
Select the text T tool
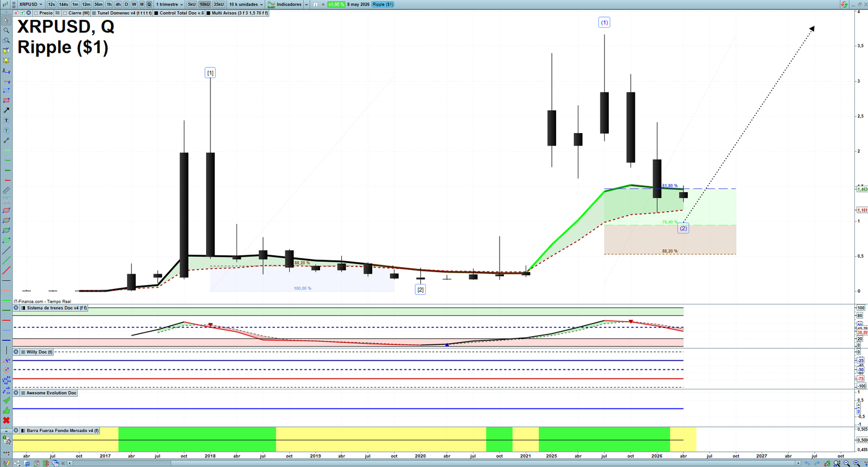[x=7, y=121]
